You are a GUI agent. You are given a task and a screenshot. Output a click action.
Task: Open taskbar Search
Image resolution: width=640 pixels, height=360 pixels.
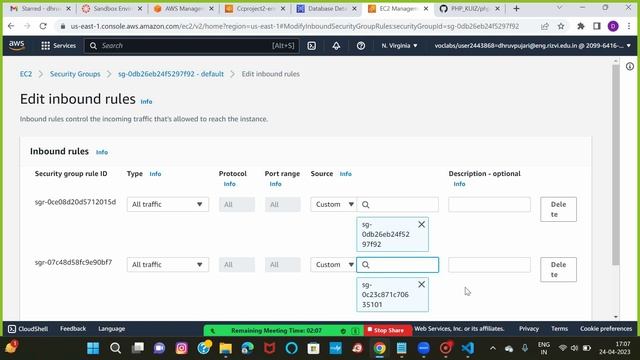click(x=116, y=348)
